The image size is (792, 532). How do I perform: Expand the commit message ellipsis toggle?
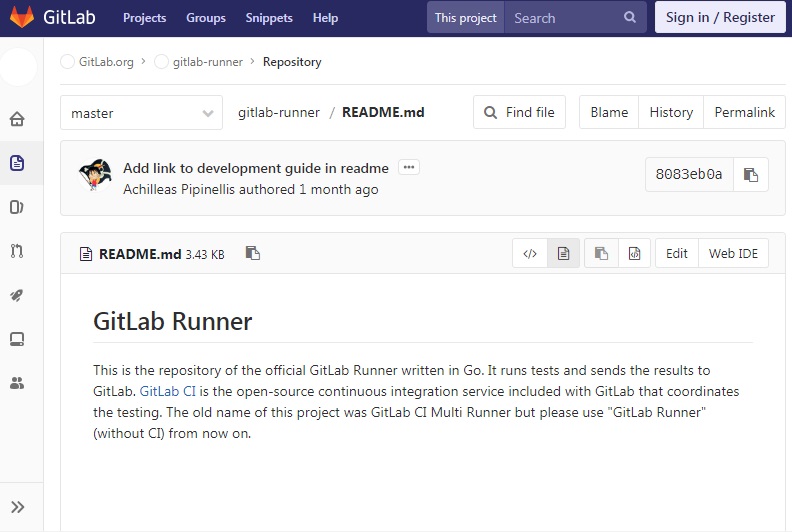coord(408,168)
